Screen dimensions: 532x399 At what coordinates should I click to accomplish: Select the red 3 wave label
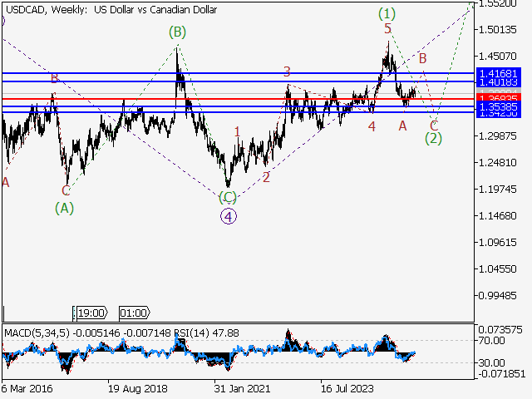[x=286, y=72]
